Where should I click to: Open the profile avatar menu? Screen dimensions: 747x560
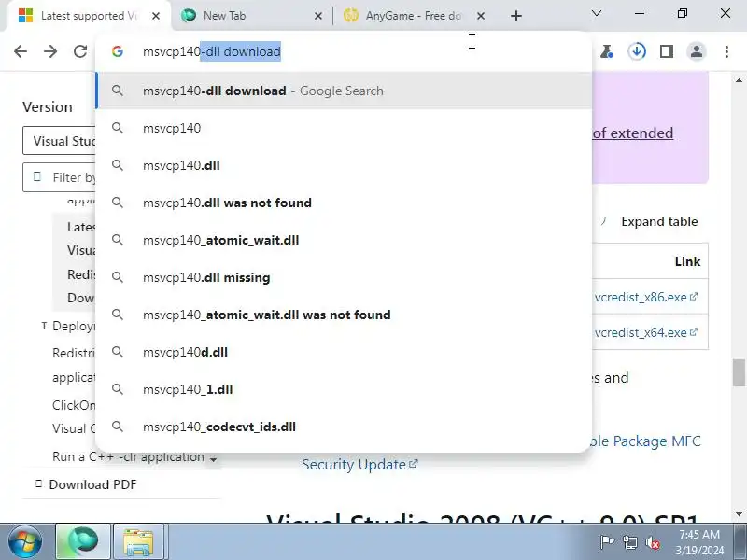point(697,51)
